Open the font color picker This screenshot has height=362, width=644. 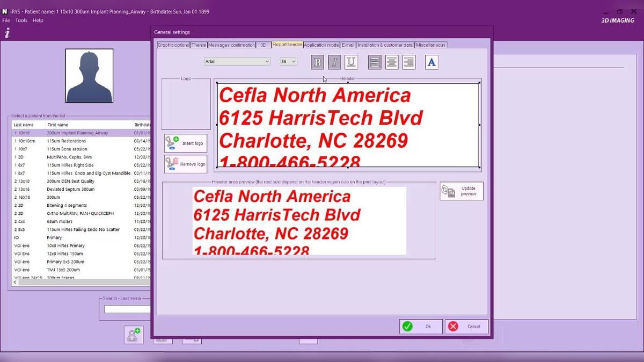[431, 62]
